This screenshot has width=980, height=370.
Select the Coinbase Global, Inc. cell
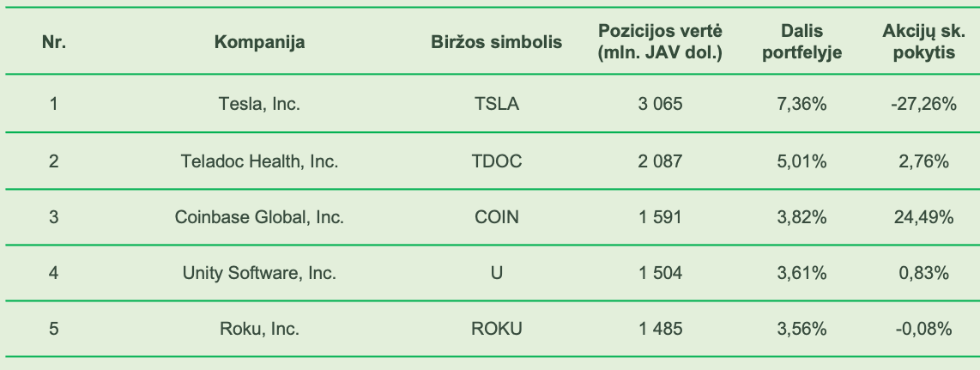(x=259, y=217)
